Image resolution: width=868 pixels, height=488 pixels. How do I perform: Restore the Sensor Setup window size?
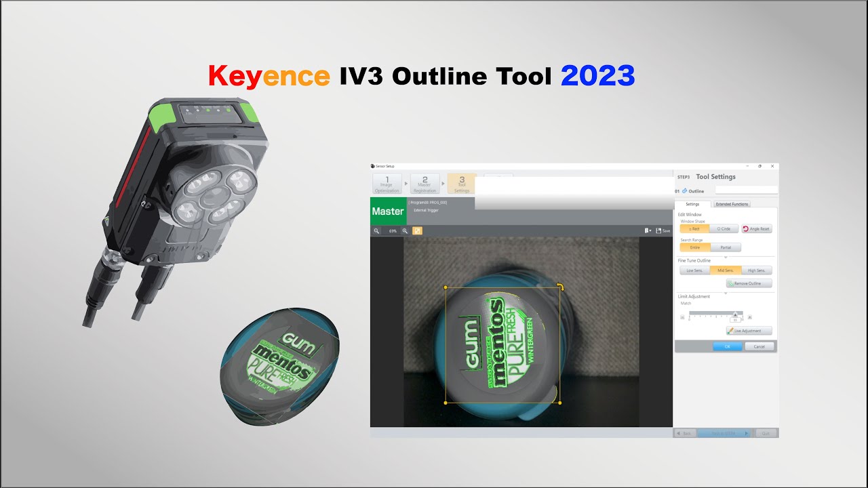[759, 166]
